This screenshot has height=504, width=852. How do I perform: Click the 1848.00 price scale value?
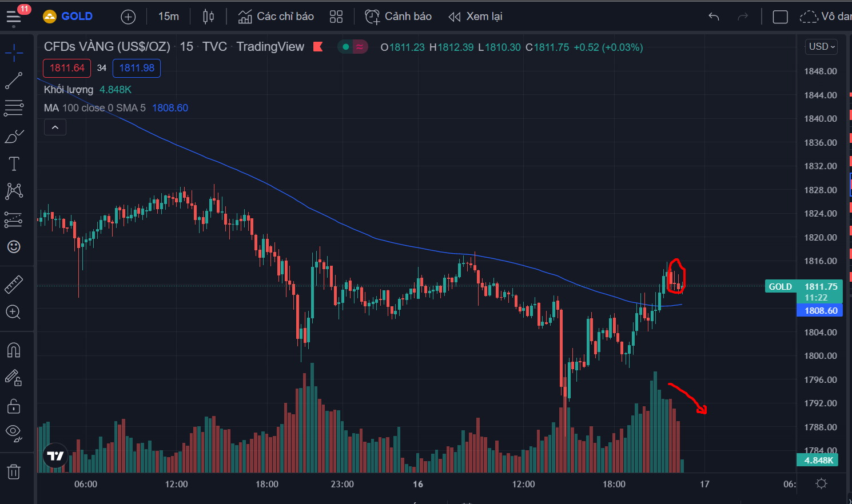point(821,71)
